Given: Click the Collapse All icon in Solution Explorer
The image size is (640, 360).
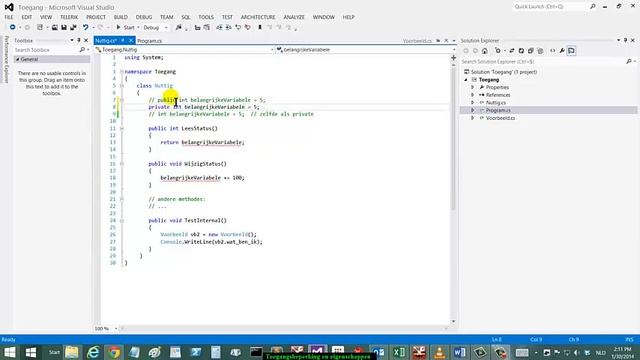Looking at the screenshot, I should click(531, 51).
